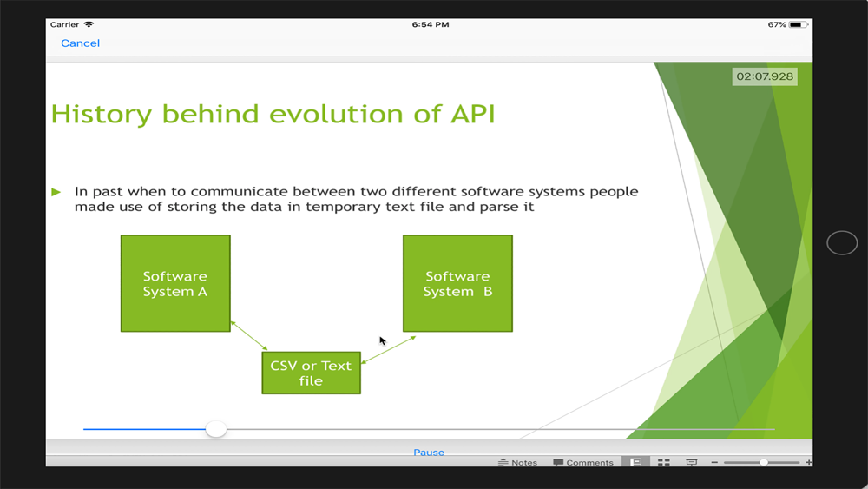The height and width of the screenshot is (489, 868).
Task: Select the CSV or Text file box
Action: tap(311, 373)
